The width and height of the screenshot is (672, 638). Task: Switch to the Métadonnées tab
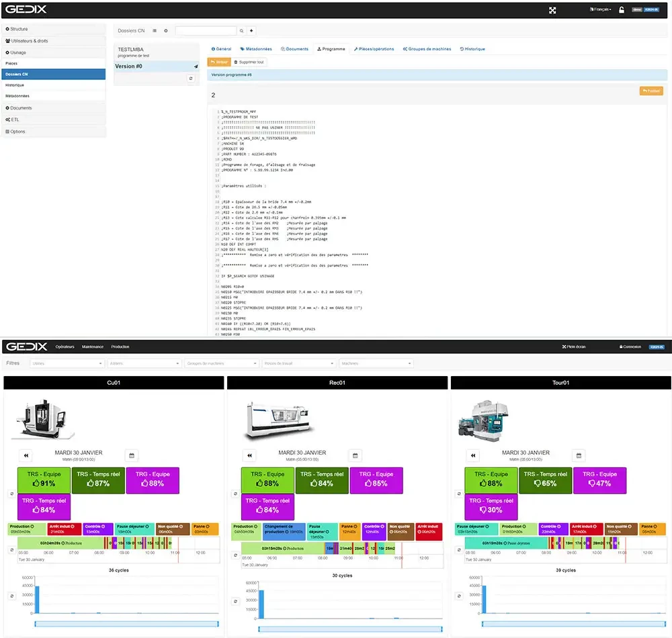pos(256,49)
